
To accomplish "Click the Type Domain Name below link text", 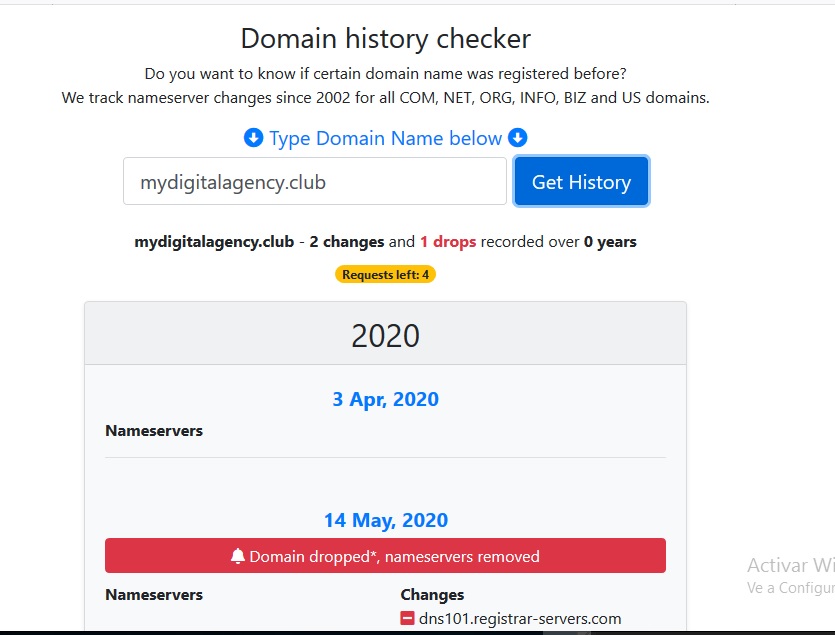I will [386, 139].
